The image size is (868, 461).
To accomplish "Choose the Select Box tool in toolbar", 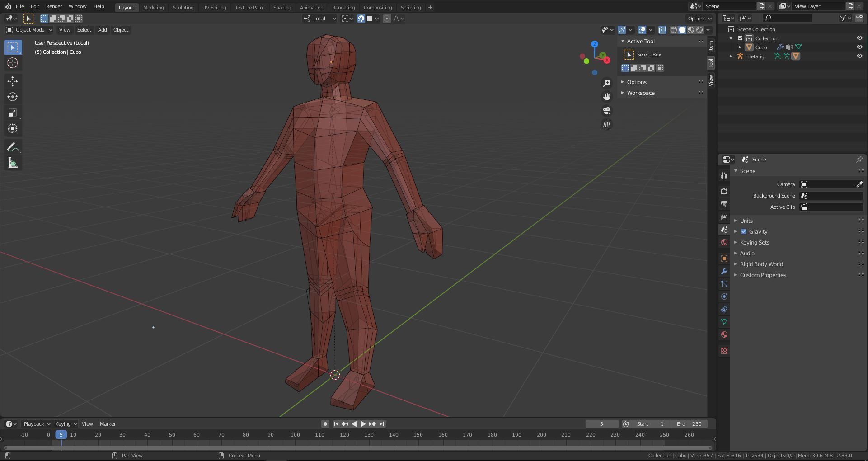I will tap(13, 47).
